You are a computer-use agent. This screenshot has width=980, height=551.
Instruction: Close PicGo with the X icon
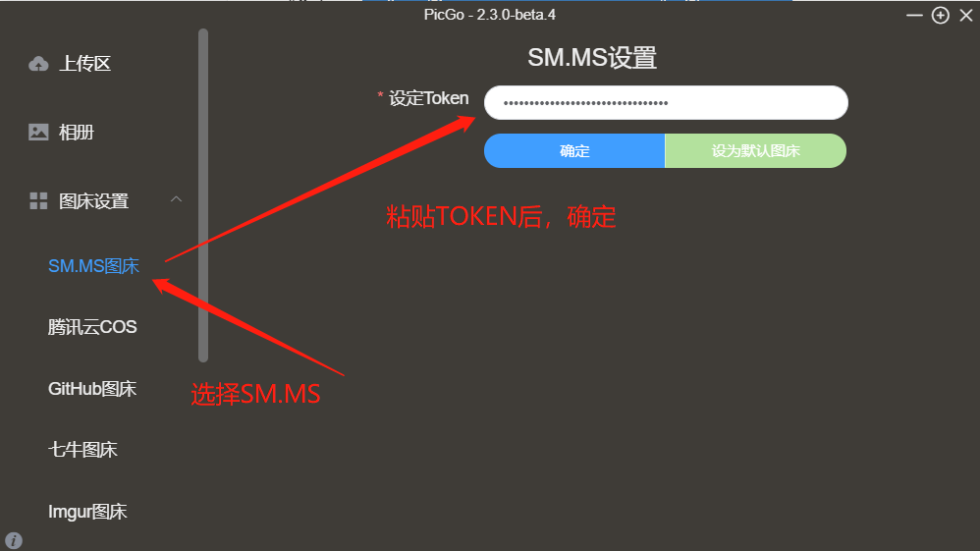966,15
